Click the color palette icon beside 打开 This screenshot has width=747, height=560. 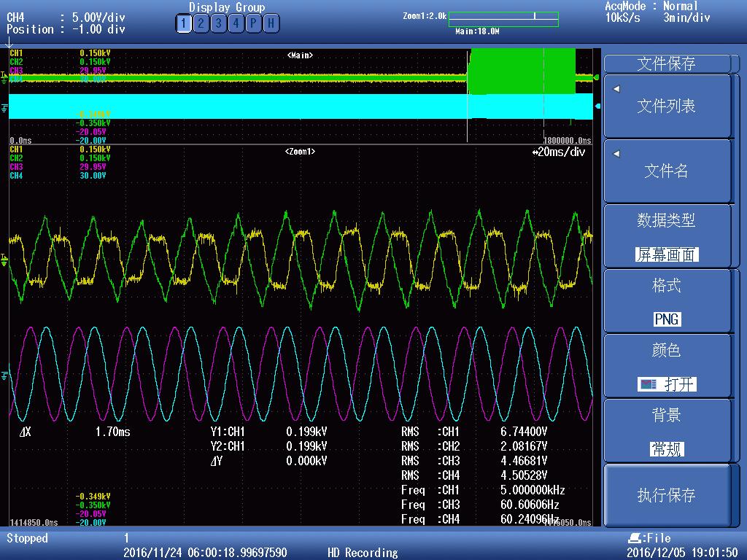647,384
